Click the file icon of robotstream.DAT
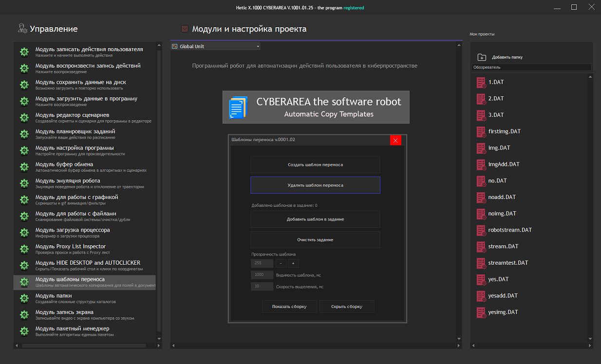Screen dimensions: 601x364 [481, 230]
